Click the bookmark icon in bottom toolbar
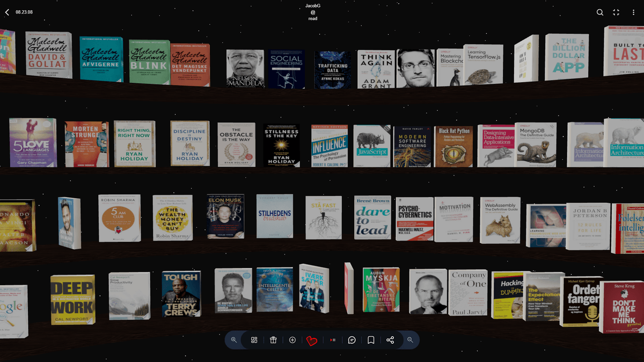Viewport: 644px width, 362px height. point(371,340)
